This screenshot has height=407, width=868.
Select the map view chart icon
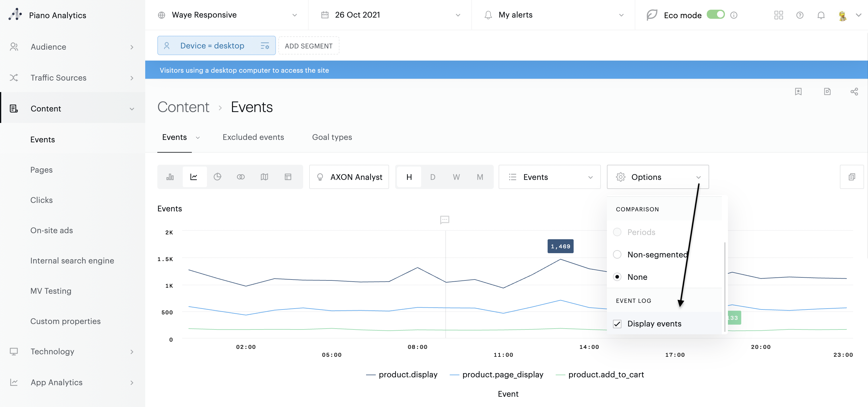(x=264, y=177)
